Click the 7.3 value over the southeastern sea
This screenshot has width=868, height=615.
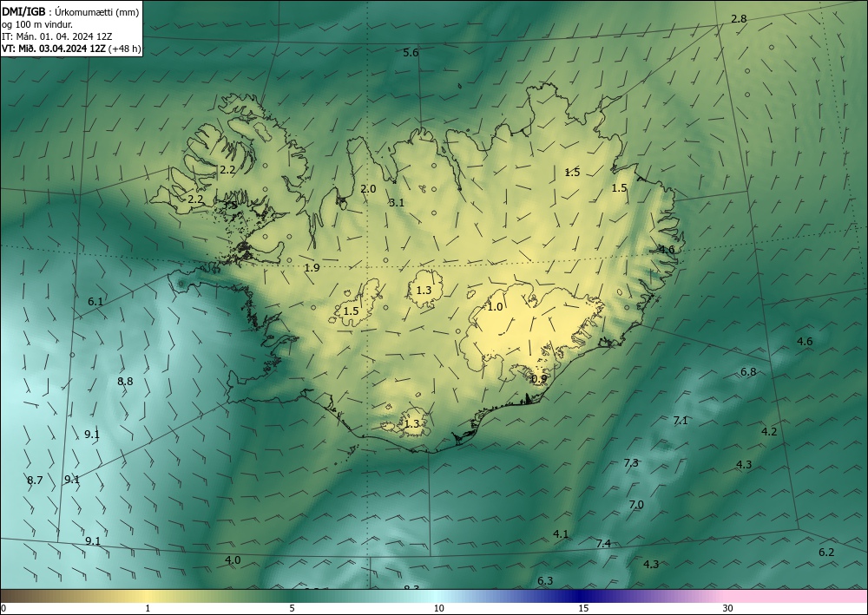[x=631, y=463]
